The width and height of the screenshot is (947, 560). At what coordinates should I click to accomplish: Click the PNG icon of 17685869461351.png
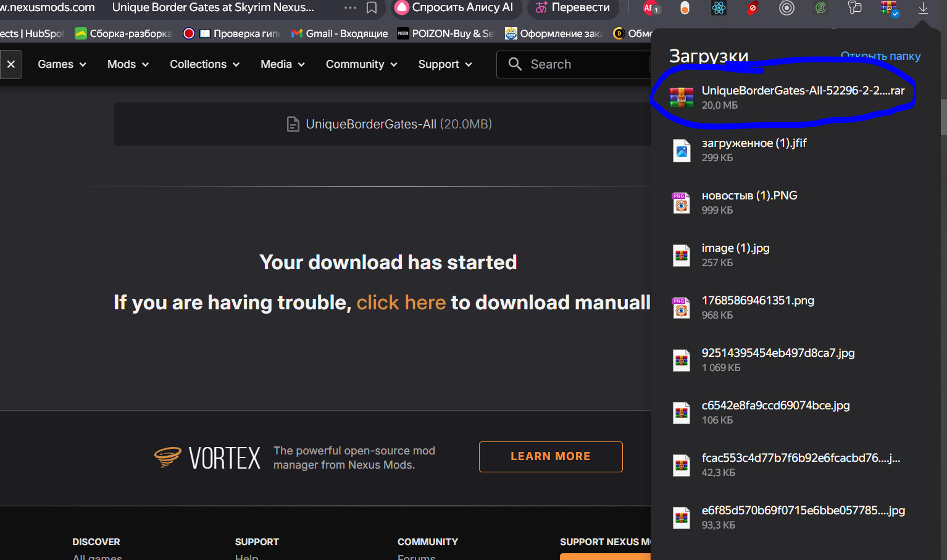681,307
